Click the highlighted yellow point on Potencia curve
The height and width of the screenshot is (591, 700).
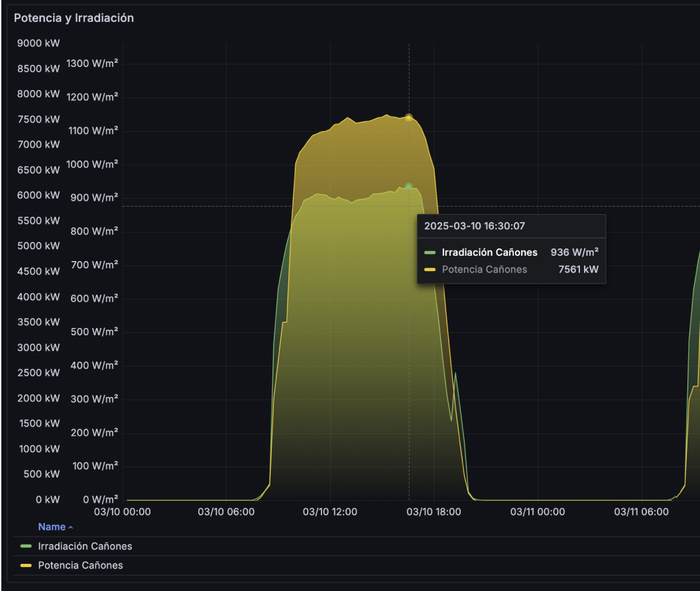pos(409,117)
